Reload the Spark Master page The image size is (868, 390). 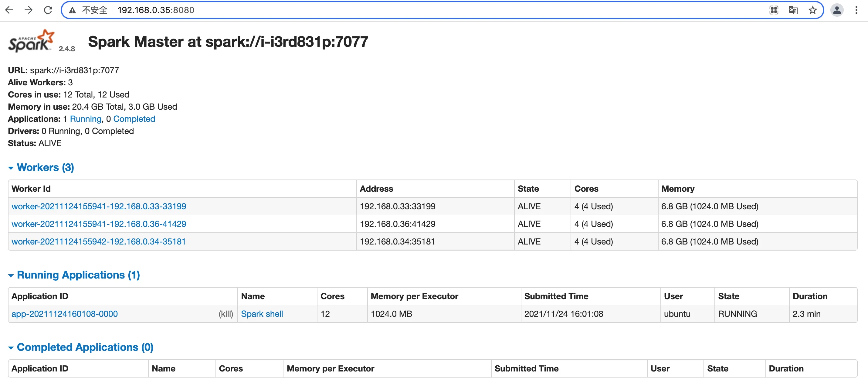[x=48, y=10]
